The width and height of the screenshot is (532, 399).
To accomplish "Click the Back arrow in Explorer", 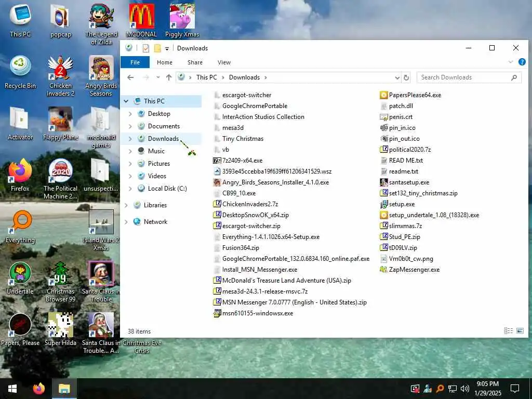I will 130,77.
